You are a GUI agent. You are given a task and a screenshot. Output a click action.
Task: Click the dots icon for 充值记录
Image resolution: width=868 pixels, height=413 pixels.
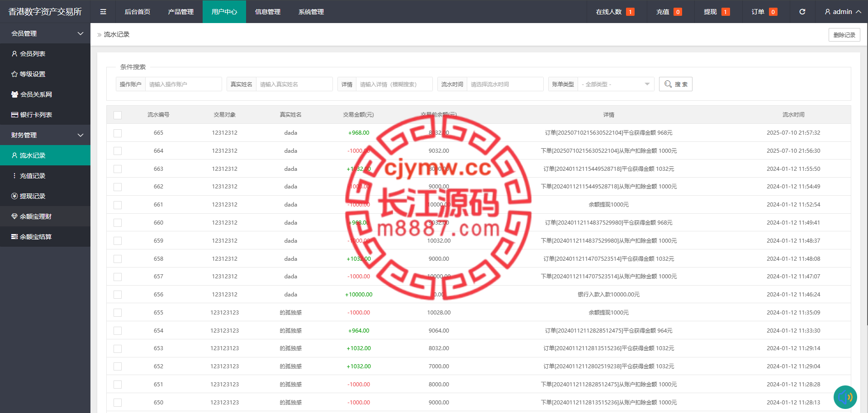[x=14, y=176]
